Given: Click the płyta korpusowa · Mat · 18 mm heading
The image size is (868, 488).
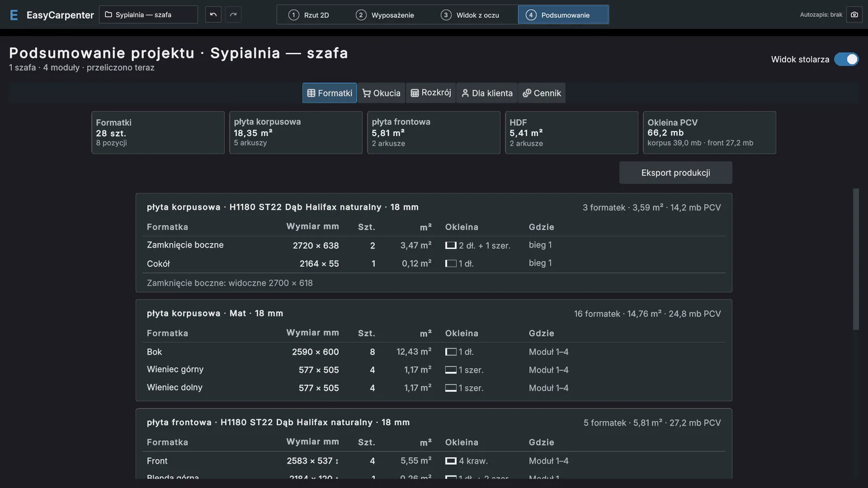Looking at the screenshot, I should (x=215, y=313).
